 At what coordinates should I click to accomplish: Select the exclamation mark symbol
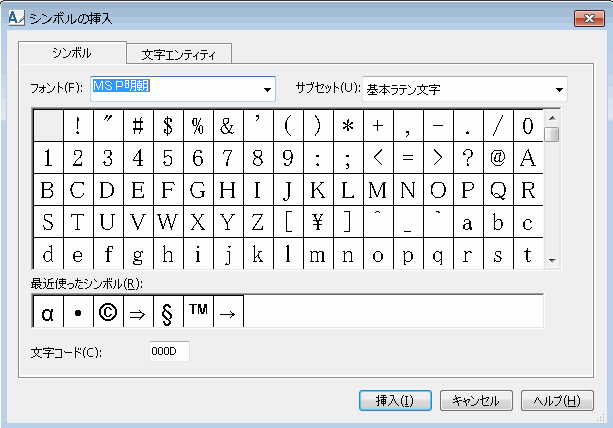pyautogui.click(x=78, y=125)
